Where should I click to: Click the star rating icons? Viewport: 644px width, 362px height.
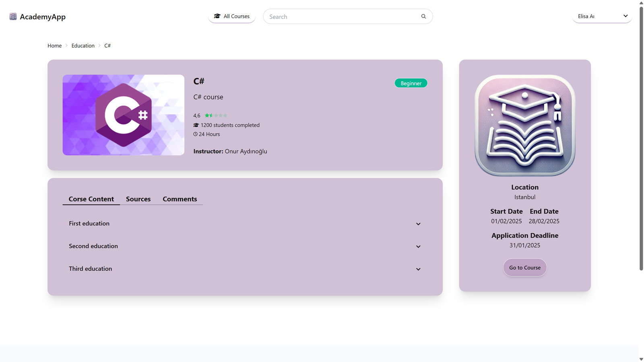tap(216, 115)
